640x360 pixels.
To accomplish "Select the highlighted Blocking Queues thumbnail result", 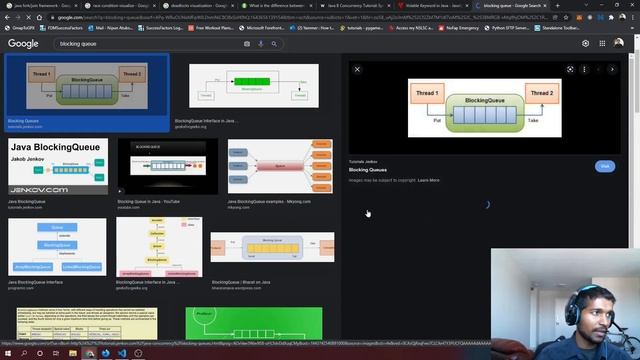I will click(x=87, y=93).
